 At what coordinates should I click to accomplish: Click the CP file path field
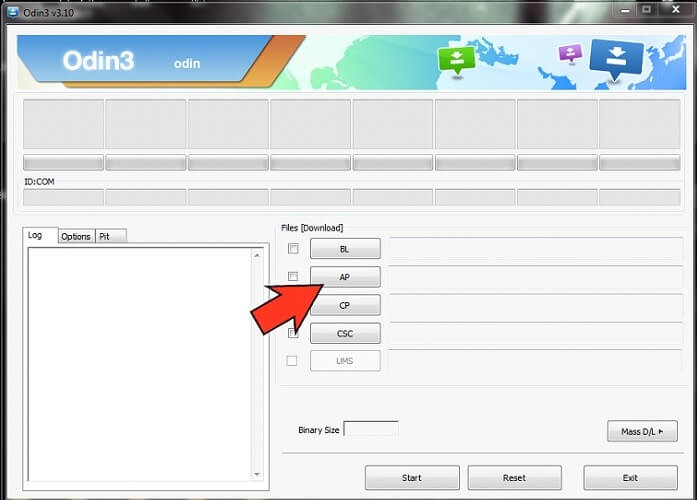[x=536, y=305]
